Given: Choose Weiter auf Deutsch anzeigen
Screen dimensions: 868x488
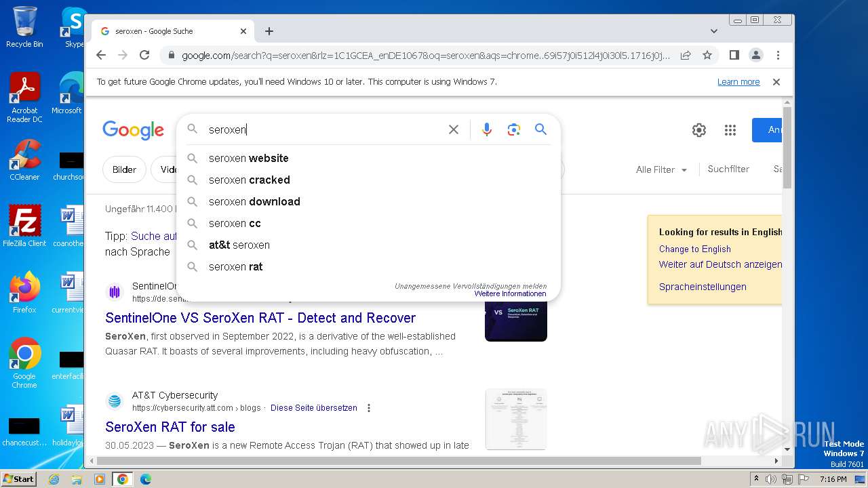Looking at the screenshot, I should click(720, 264).
